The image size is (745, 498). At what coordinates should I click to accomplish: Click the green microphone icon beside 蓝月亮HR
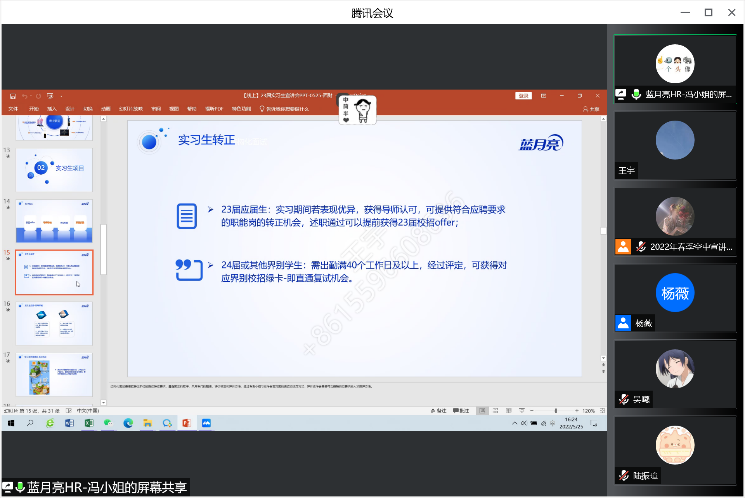pos(636,94)
